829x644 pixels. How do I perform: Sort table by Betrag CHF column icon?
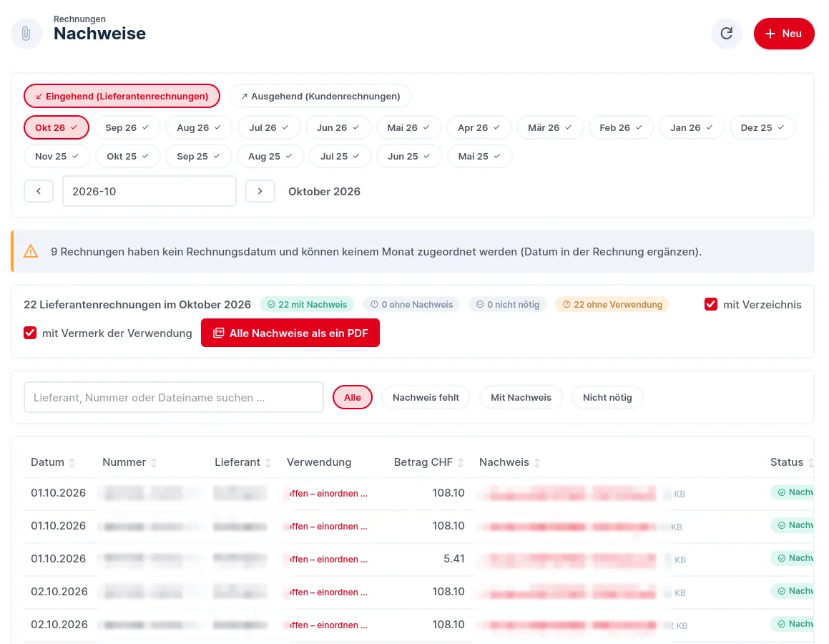pyautogui.click(x=461, y=463)
